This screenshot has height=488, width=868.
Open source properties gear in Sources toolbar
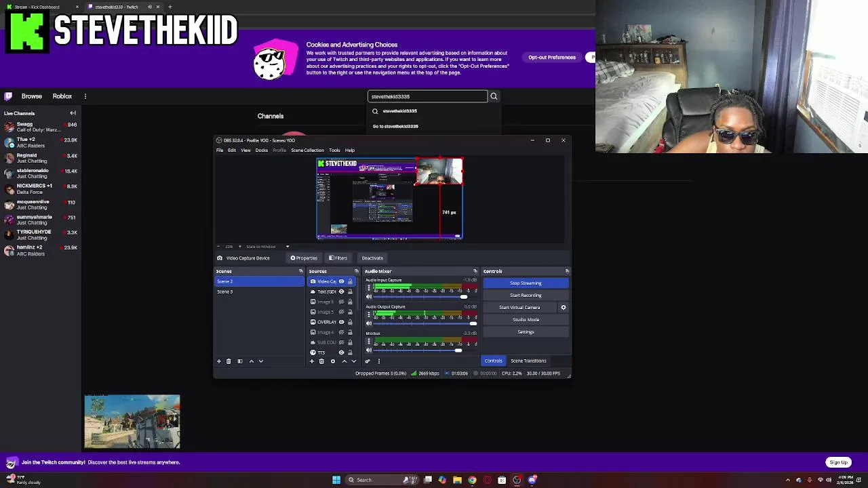332,361
